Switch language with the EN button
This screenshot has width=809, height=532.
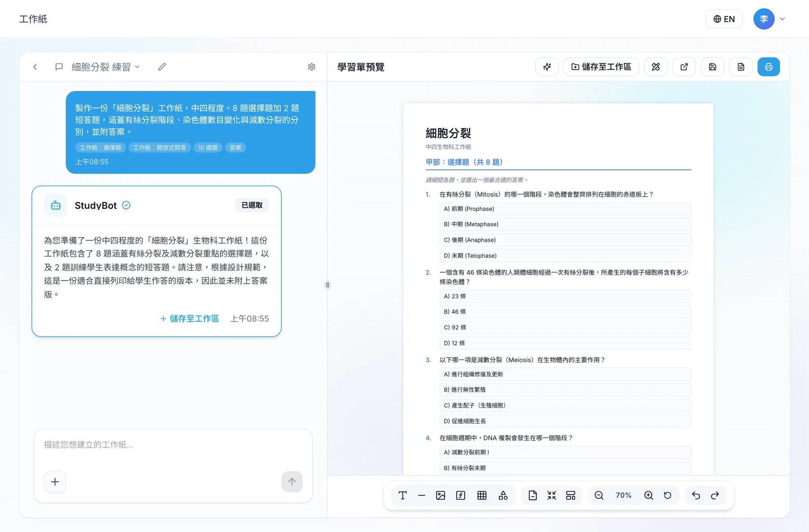[x=724, y=19]
